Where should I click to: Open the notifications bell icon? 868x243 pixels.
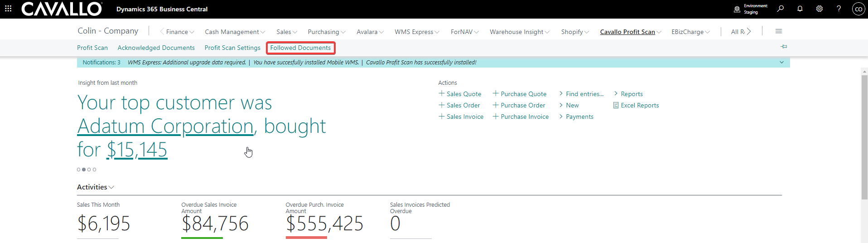click(x=800, y=9)
